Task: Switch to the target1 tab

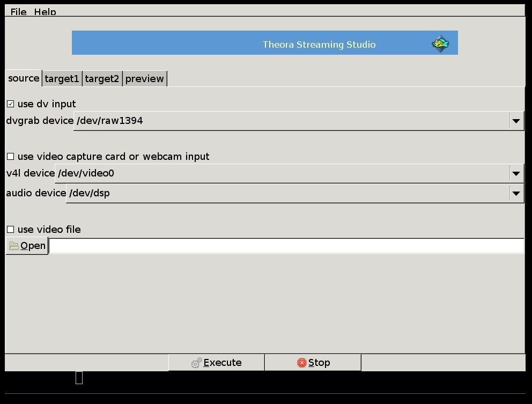Action: click(x=62, y=79)
